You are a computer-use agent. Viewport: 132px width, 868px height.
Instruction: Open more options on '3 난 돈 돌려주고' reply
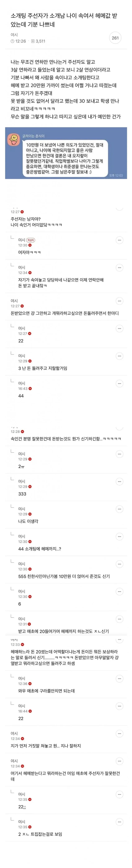pyautogui.click(x=119, y=356)
